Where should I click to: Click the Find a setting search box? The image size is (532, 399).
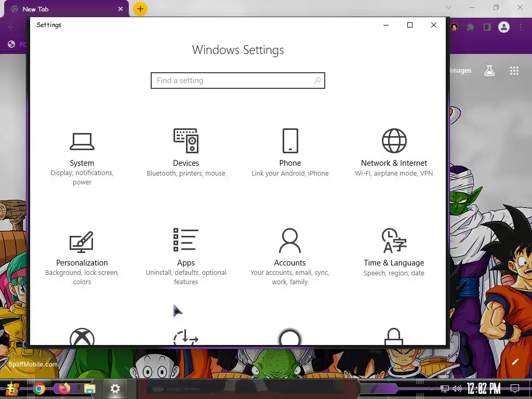[x=238, y=81]
